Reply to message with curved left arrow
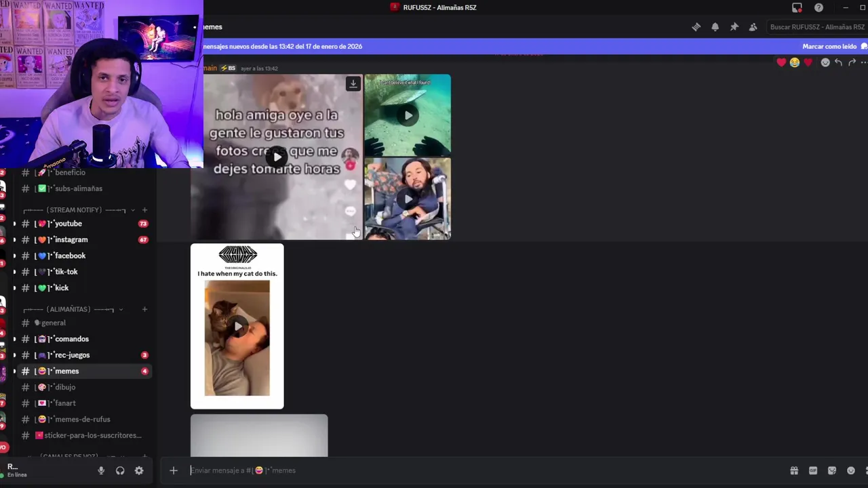The height and width of the screenshot is (488, 868). [838, 62]
